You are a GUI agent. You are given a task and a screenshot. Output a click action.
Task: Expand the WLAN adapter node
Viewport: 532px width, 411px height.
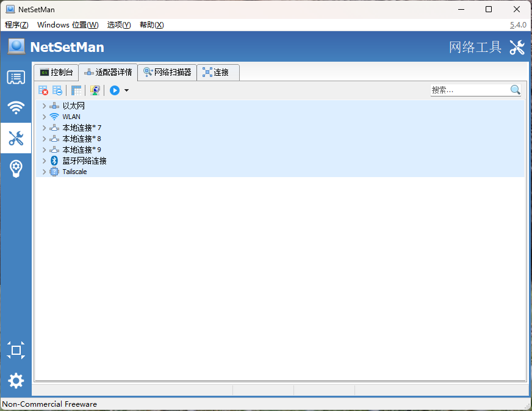tap(44, 117)
